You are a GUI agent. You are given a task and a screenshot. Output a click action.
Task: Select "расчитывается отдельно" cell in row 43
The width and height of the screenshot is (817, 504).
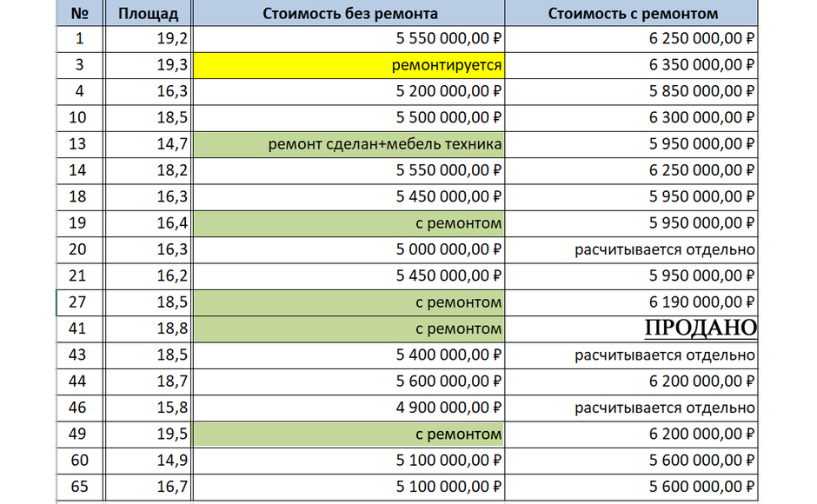click(x=632, y=355)
